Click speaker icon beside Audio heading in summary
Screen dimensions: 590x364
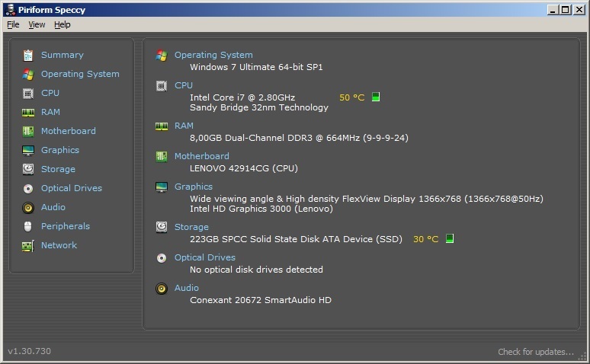[162, 289]
